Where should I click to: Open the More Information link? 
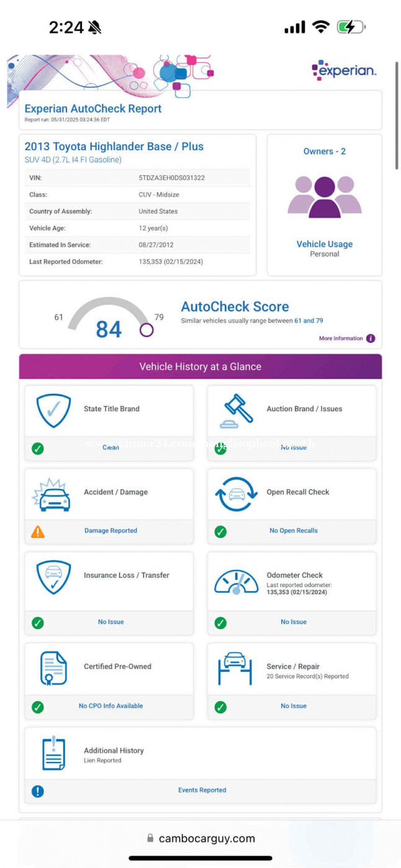[341, 339]
